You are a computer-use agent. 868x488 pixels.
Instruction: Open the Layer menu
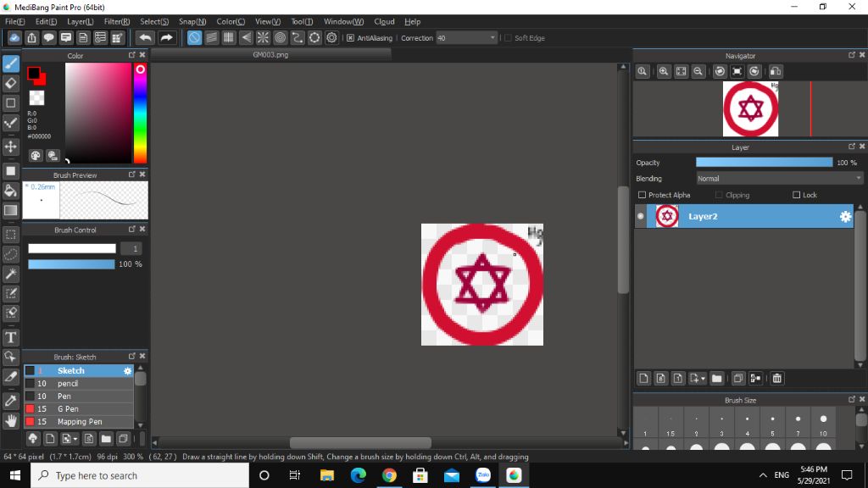tap(81, 21)
